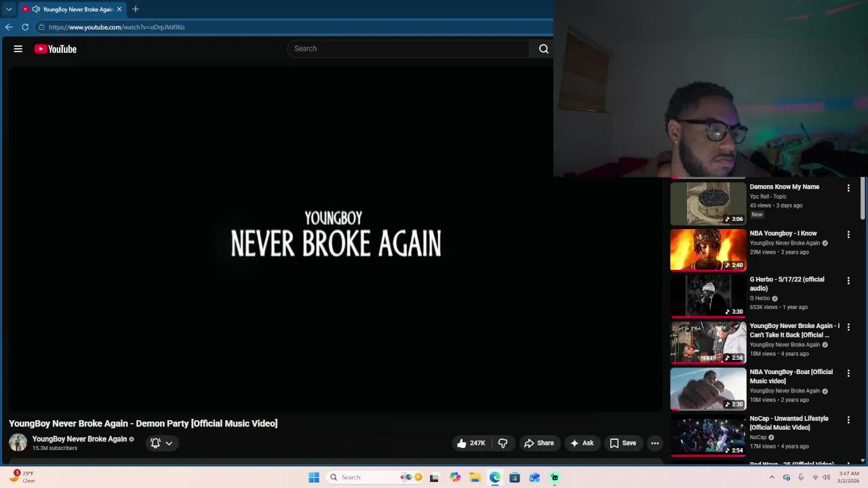Click the Ask button

(582, 443)
